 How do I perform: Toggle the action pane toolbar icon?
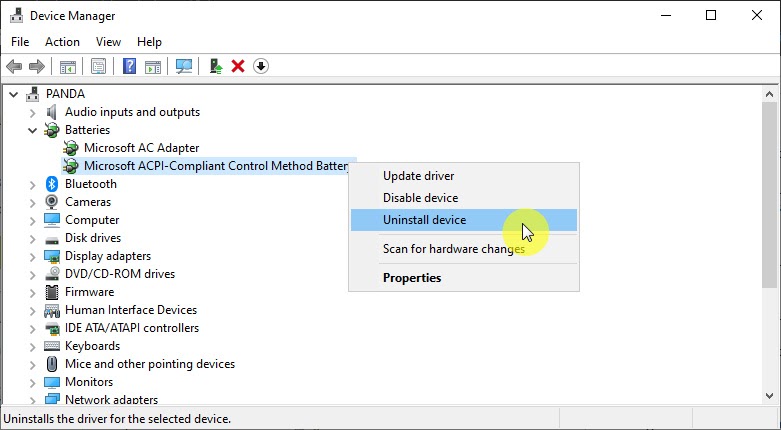pos(153,66)
